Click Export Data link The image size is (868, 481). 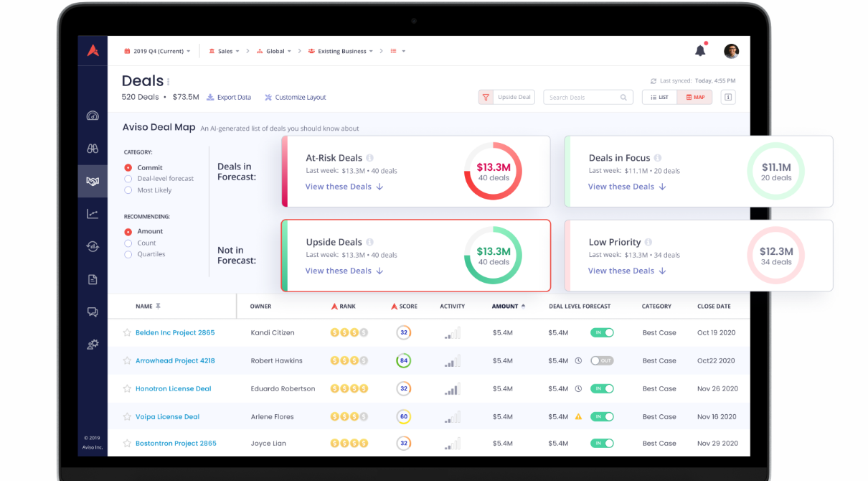click(229, 97)
